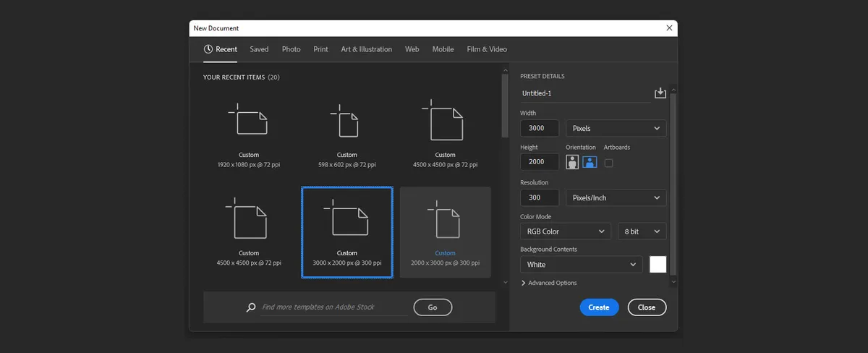
Task: Click the Go button
Action: 433,307
